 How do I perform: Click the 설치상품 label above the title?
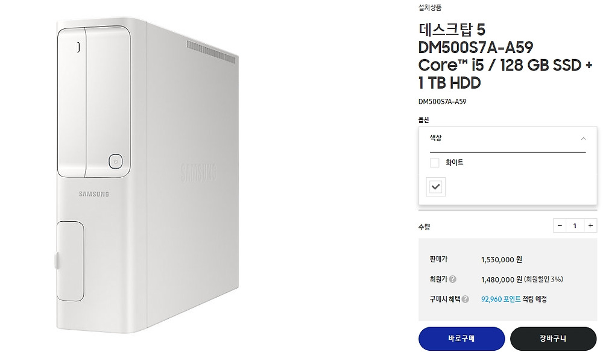pyautogui.click(x=430, y=7)
